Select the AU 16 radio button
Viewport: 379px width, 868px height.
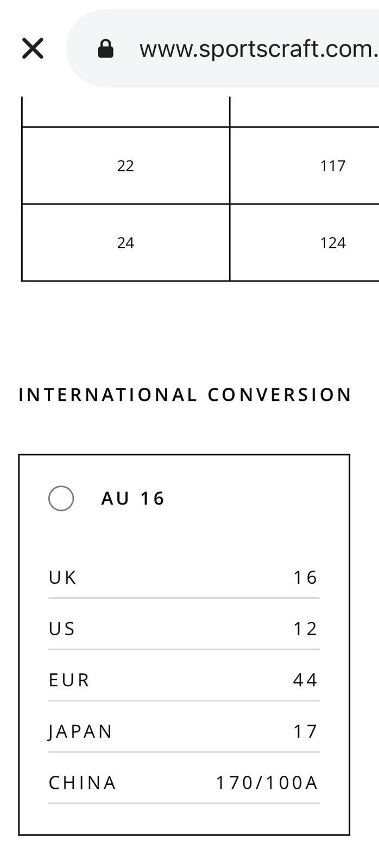click(61, 498)
